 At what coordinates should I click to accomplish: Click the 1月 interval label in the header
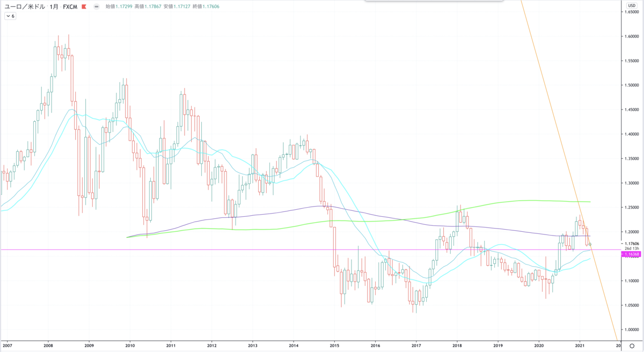pyautogui.click(x=54, y=7)
